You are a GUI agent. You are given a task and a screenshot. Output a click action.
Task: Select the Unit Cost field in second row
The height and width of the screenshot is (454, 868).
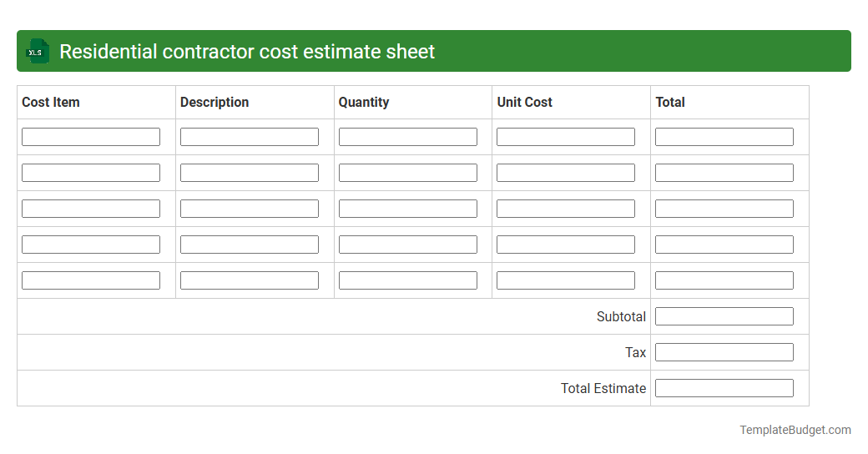pos(566,173)
